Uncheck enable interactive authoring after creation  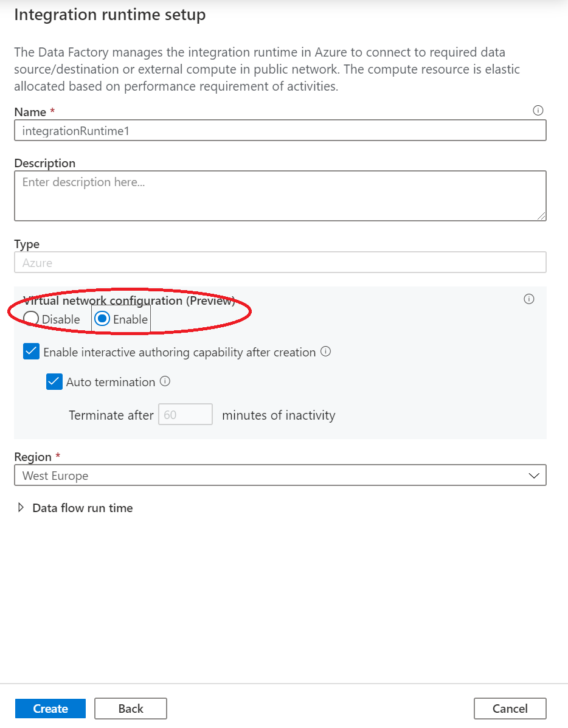coord(31,351)
